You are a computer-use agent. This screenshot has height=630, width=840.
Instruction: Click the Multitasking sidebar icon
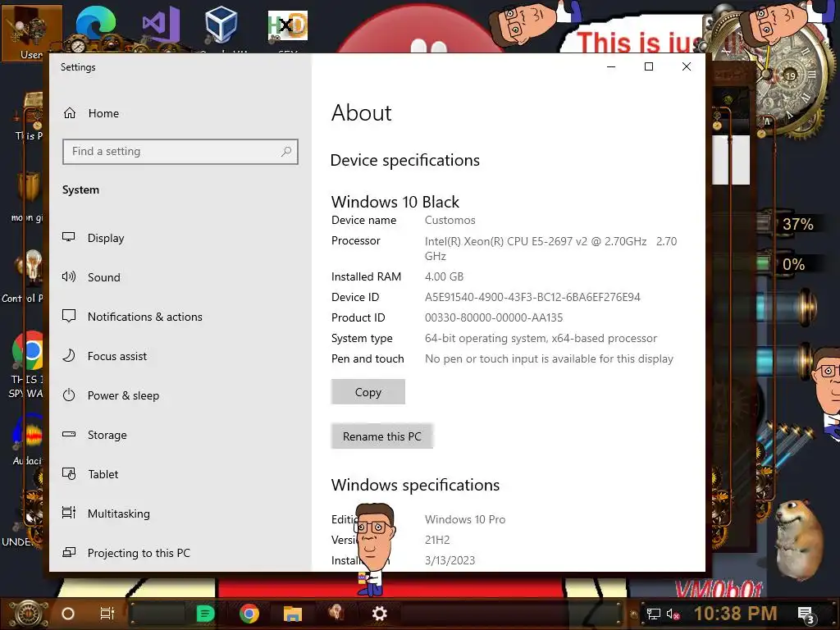(69, 514)
